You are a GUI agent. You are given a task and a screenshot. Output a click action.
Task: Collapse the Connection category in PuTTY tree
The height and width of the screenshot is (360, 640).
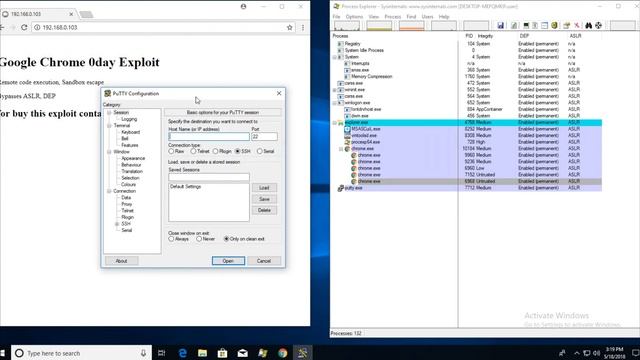click(109, 191)
